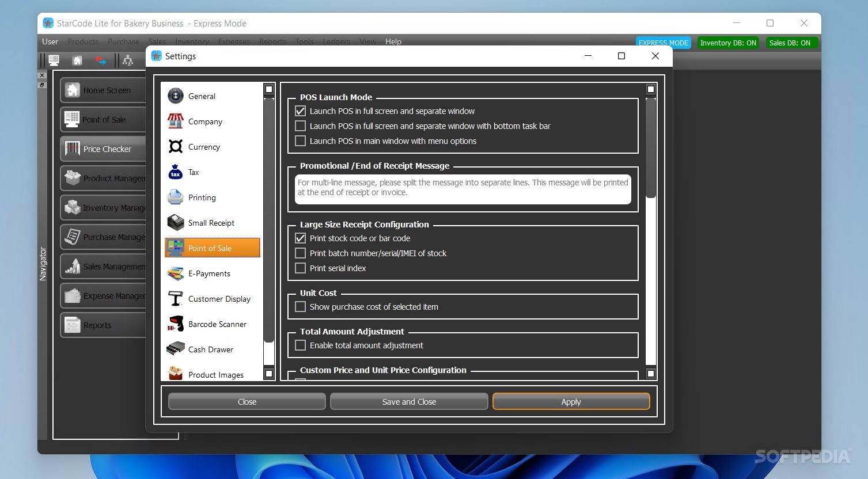Click the Expense Management folder icon
Screen dimensions: 868x479
coord(73,295)
